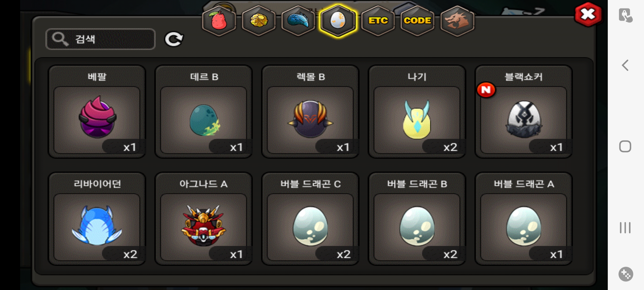Close the egg inventory with red X

[x=588, y=15]
